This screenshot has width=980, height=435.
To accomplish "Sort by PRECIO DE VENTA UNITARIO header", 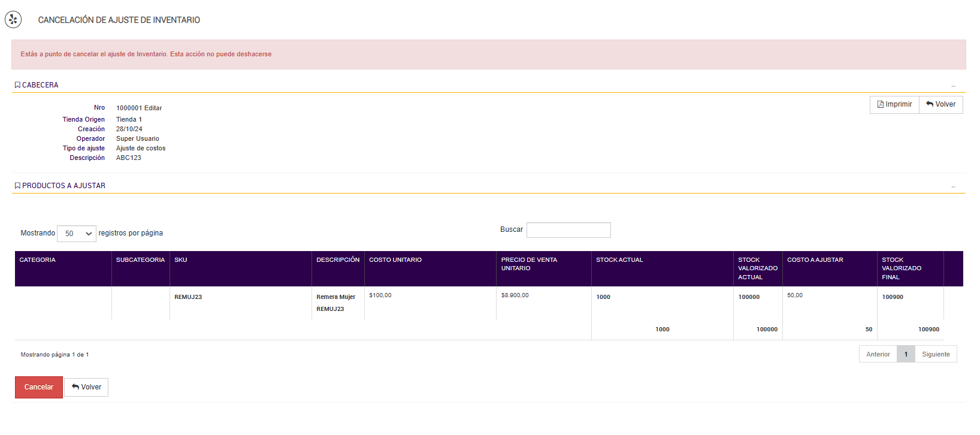I will [x=544, y=268].
